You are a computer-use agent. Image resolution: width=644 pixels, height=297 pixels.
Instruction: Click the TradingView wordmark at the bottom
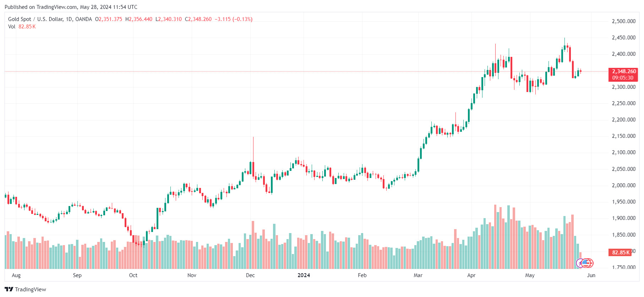click(x=31, y=289)
